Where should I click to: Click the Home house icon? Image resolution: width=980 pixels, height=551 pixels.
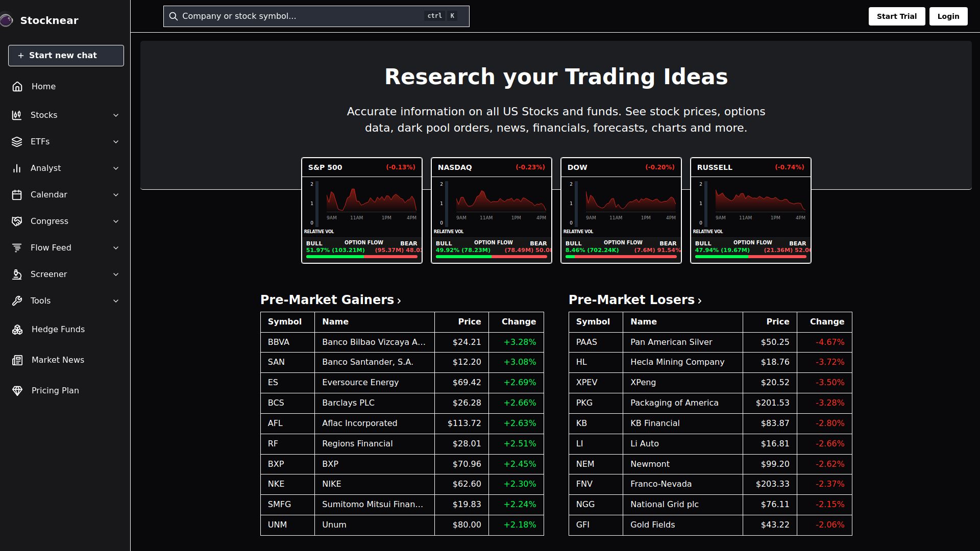tap(17, 87)
